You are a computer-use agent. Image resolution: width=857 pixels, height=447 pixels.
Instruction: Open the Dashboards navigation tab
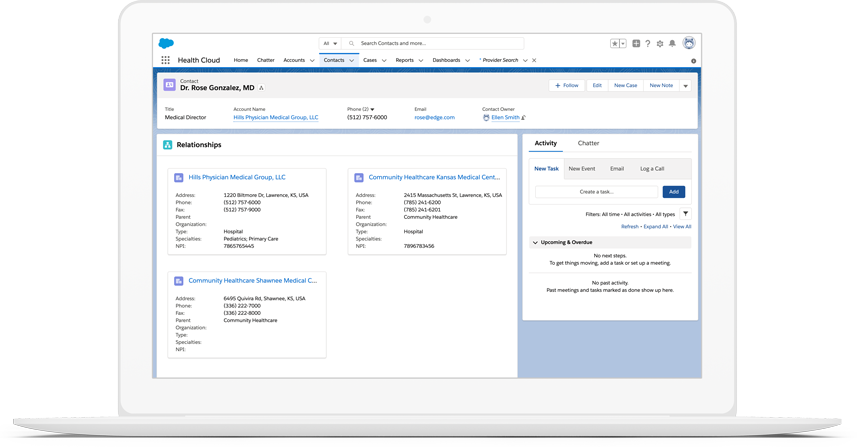click(447, 60)
